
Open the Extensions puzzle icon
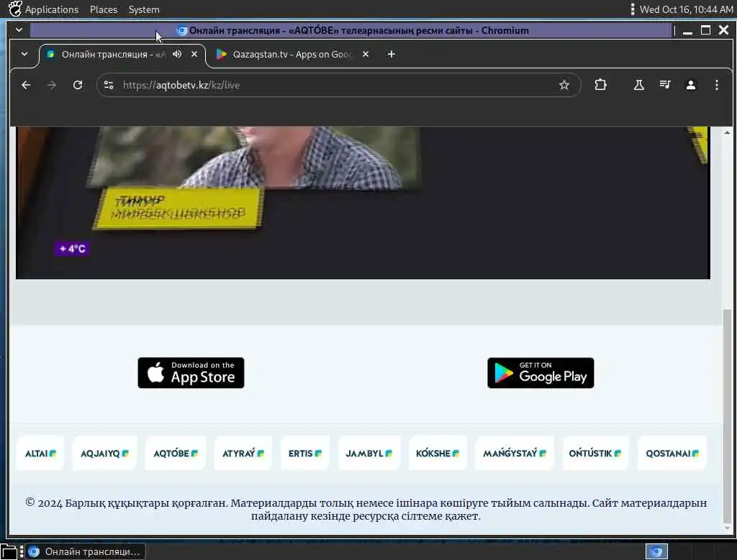(x=600, y=85)
